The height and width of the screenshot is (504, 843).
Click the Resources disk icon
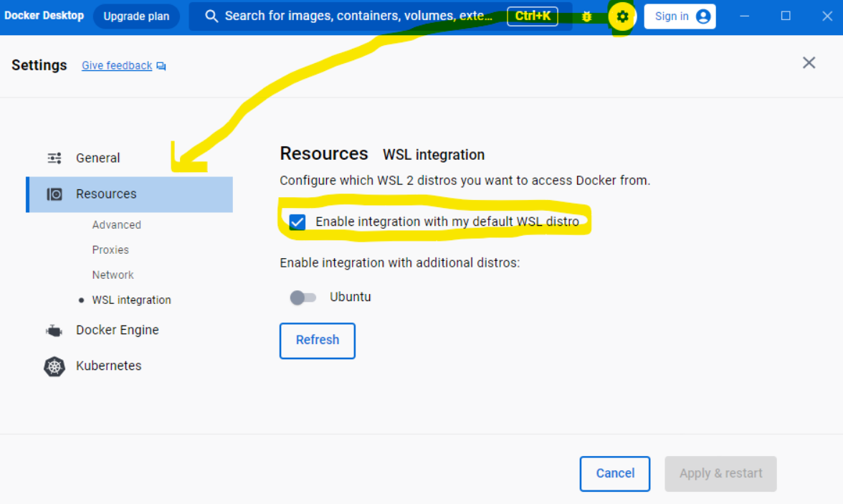(54, 194)
